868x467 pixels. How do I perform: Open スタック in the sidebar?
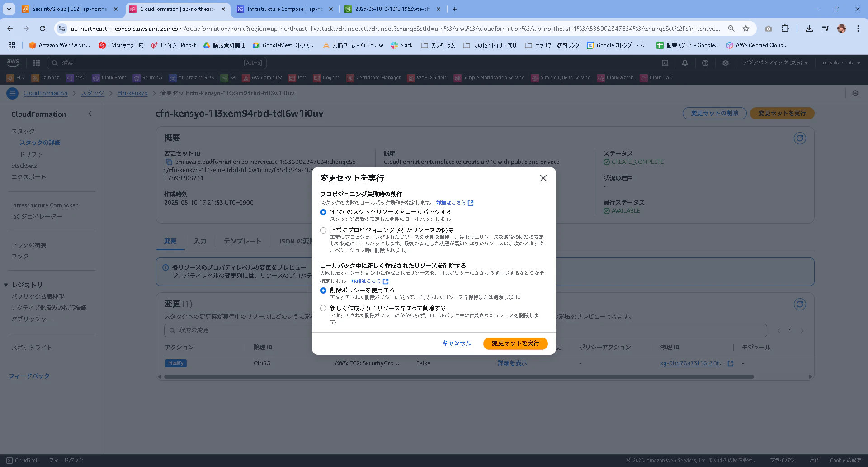[x=23, y=131]
